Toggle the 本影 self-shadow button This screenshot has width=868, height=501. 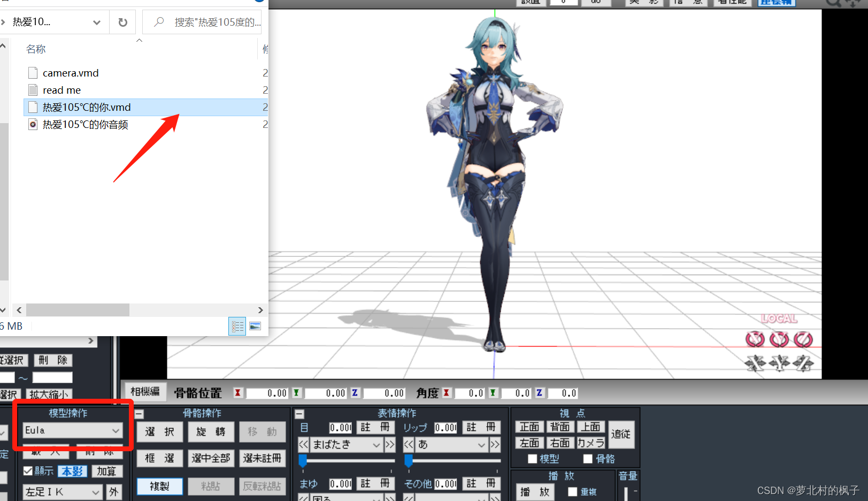73,471
